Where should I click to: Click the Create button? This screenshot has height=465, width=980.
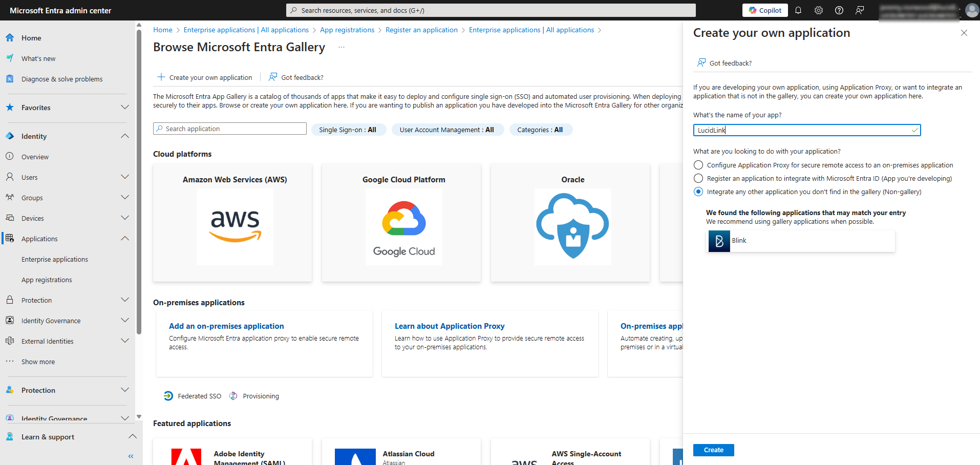(x=714, y=450)
